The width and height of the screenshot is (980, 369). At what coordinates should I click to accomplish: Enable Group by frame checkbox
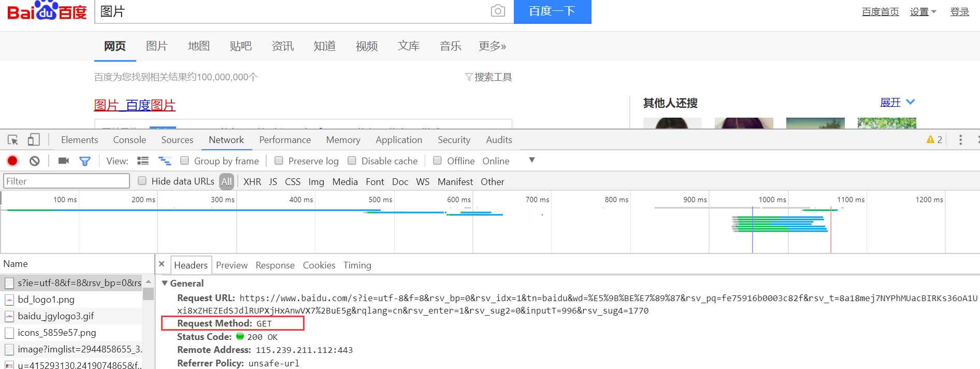coord(184,161)
